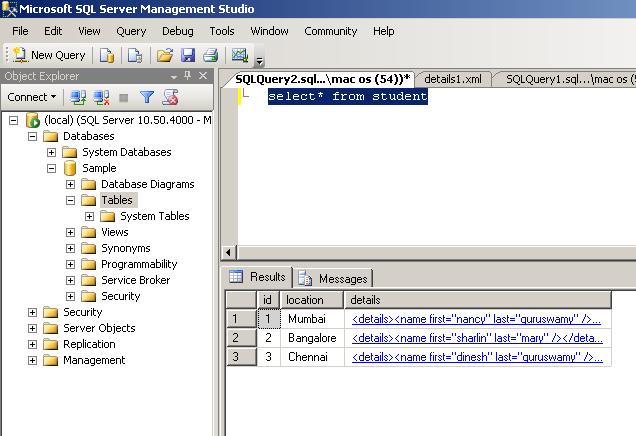Click the New Query toolbar button
Viewport: 636px width, 436px height.
(49, 55)
